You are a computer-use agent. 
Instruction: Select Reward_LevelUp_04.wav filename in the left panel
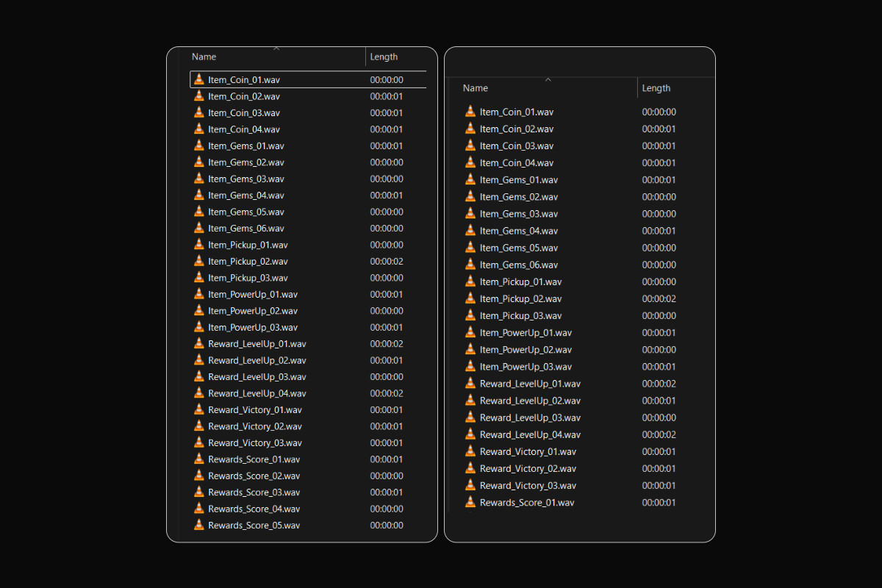point(257,393)
